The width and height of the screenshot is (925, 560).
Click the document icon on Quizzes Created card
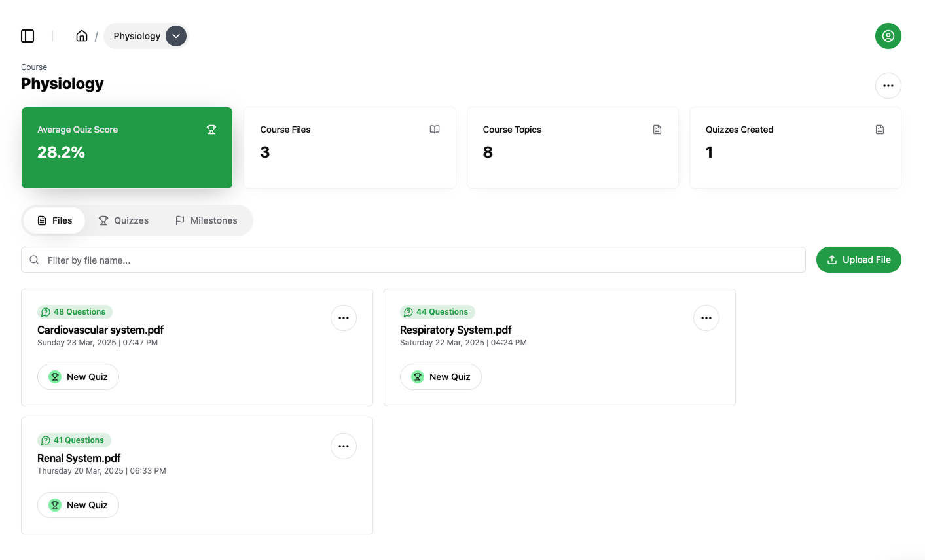tap(880, 130)
